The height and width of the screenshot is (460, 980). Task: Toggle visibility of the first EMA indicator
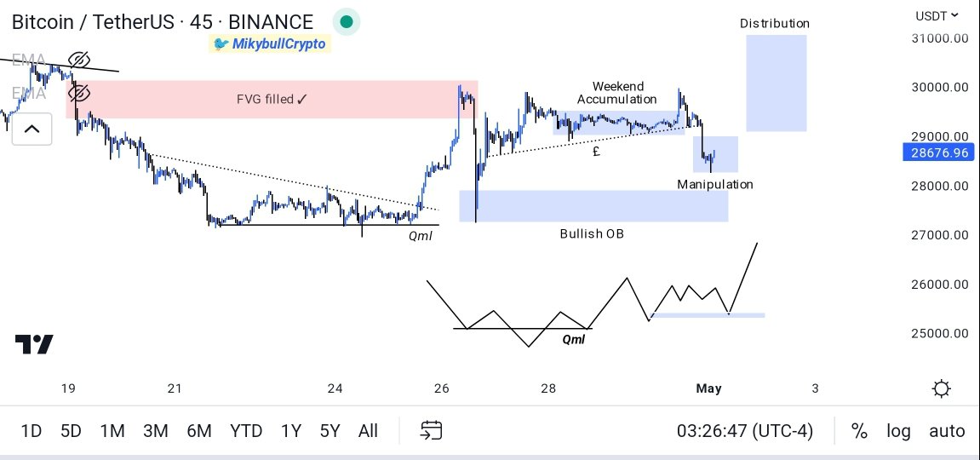(78, 60)
